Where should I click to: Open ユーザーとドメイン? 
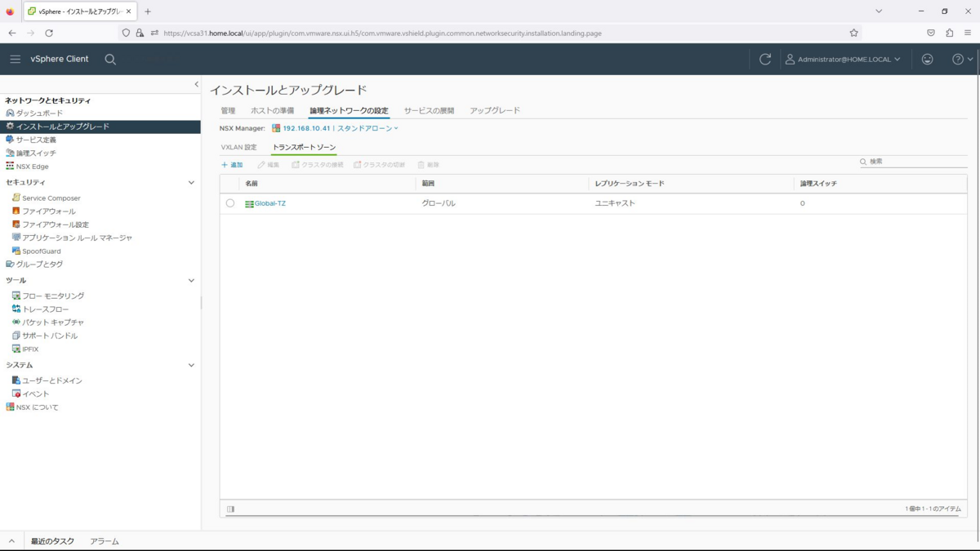(x=52, y=380)
